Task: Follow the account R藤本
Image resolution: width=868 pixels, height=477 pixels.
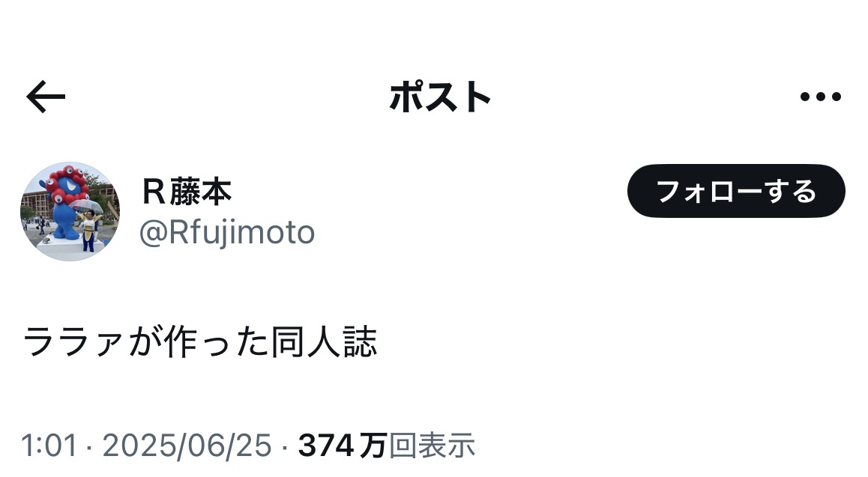Action: coord(735,191)
